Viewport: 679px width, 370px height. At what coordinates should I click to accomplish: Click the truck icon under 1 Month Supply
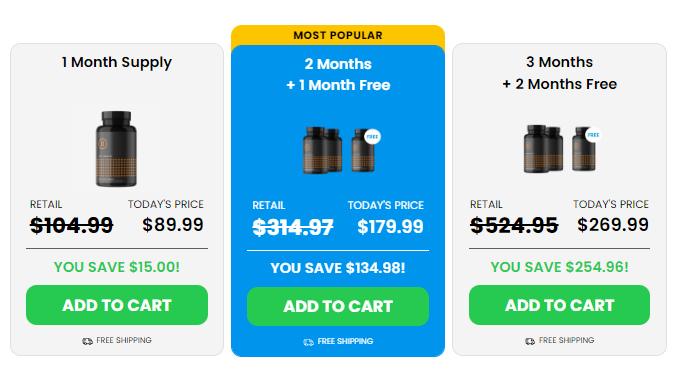(x=87, y=341)
